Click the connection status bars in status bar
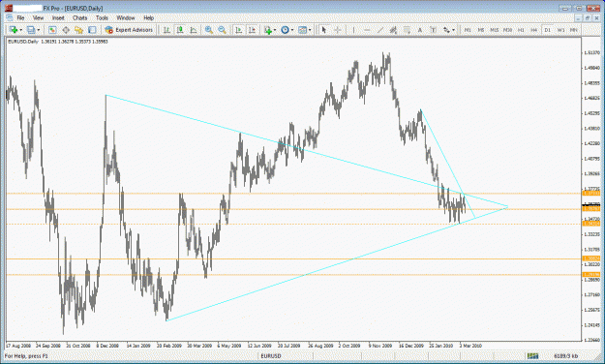This screenshot has height=364, width=605. 532,356
